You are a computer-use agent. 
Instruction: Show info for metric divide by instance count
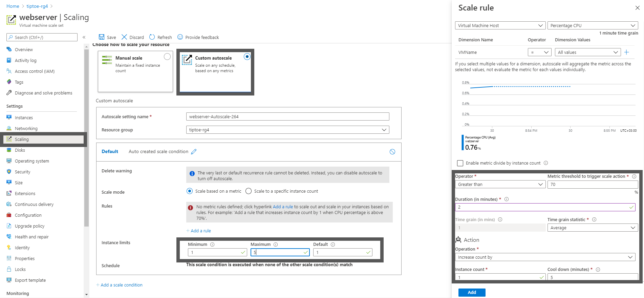pyautogui.click(x=546, y=163)
